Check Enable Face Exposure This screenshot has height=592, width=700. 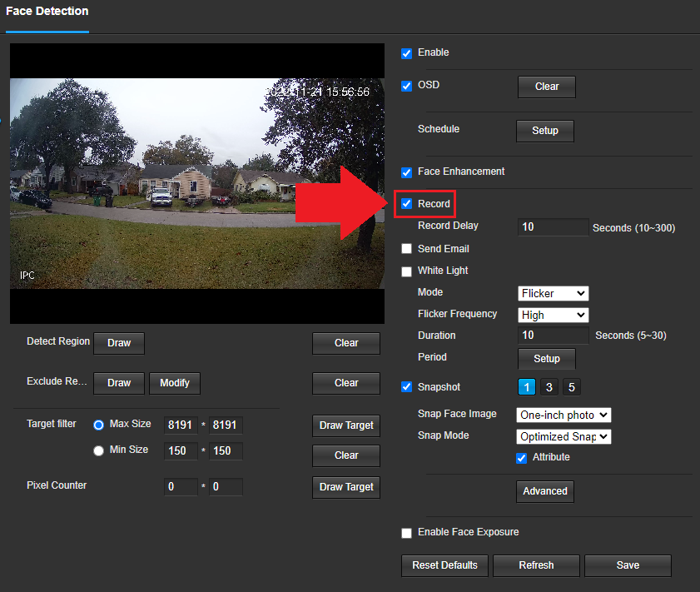pos(406,533)
